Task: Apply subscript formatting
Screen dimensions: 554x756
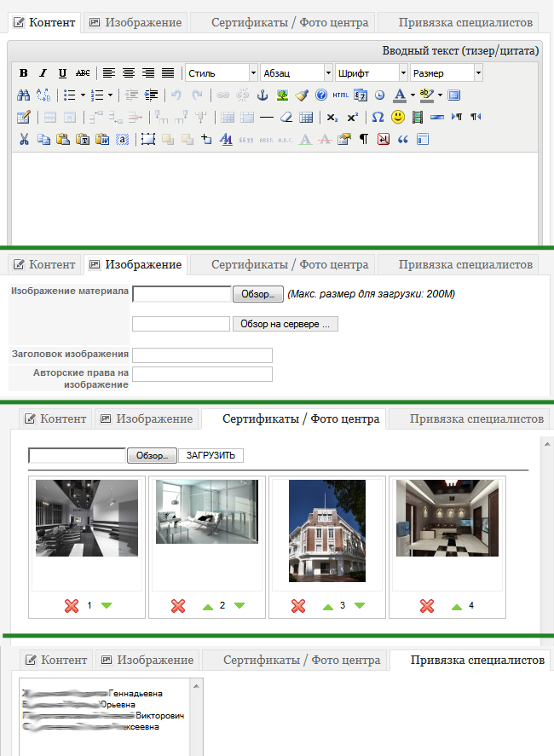Action: tap(332, 117)
